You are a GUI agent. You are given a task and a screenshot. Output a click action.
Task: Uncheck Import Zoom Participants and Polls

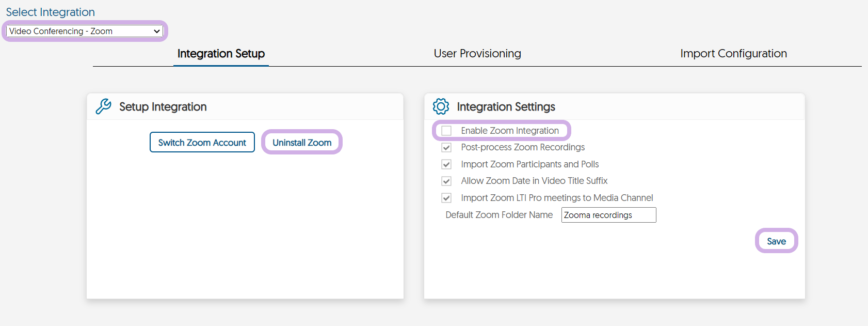pos(446,164)
